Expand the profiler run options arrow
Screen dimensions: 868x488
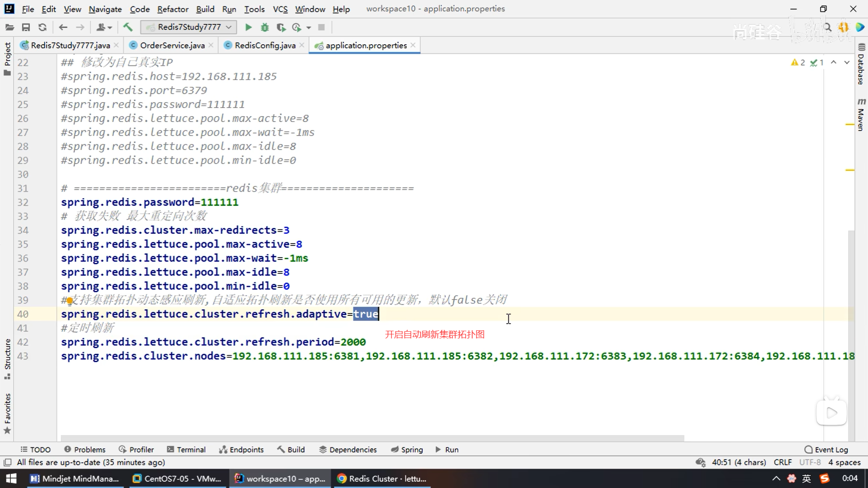click(x=309, y=28)
